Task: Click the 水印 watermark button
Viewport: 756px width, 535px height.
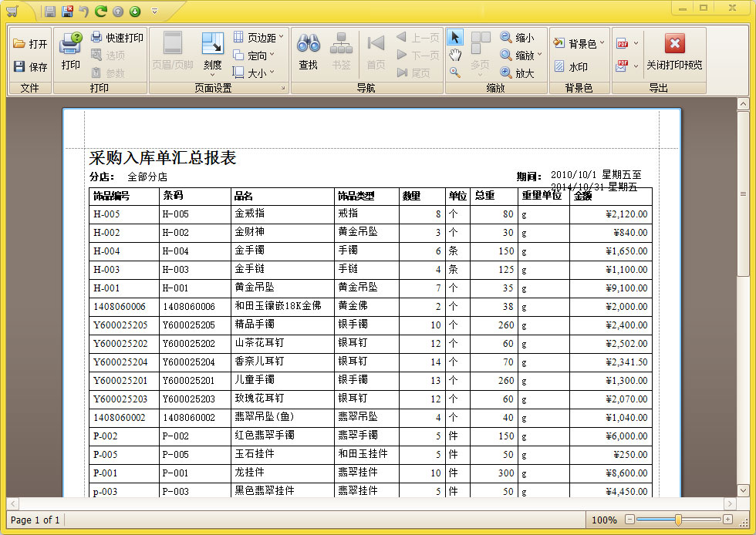Action: pyautogui.click(x=571, y=66)
